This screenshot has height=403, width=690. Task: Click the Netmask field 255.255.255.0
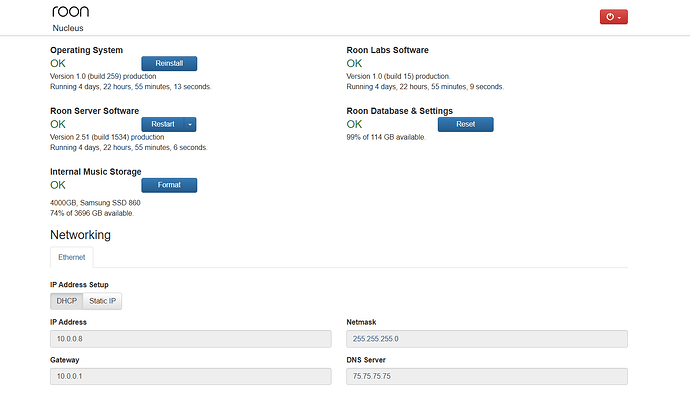point(487,339)
